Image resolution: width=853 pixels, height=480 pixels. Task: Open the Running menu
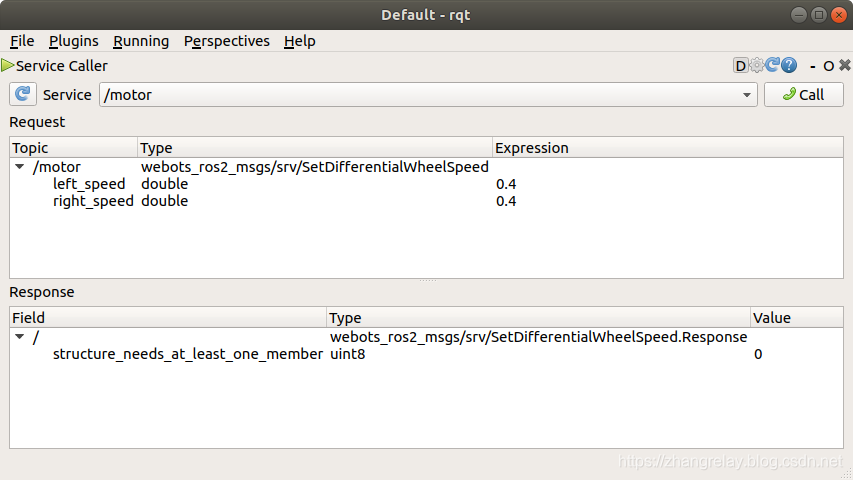click(x=141, y=41)
